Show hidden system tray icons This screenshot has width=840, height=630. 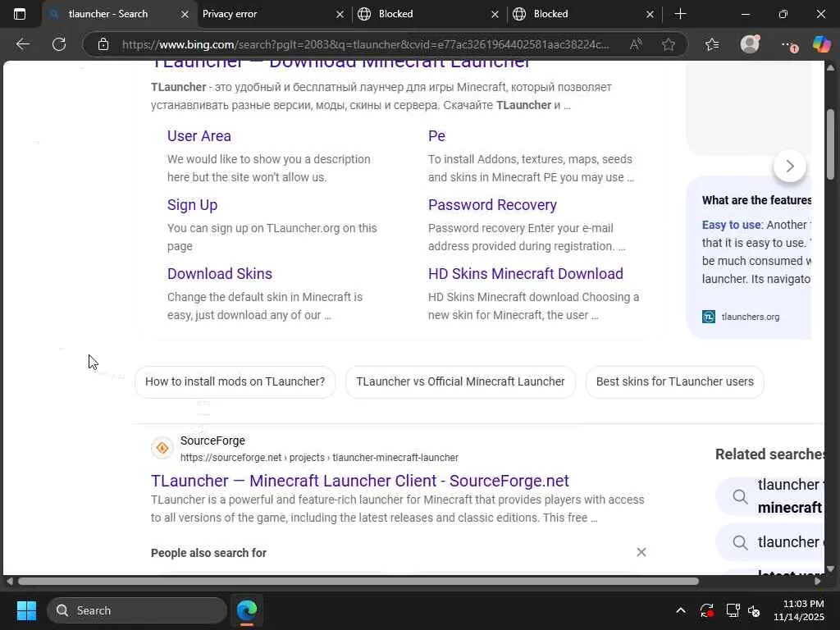coord(680,610)
